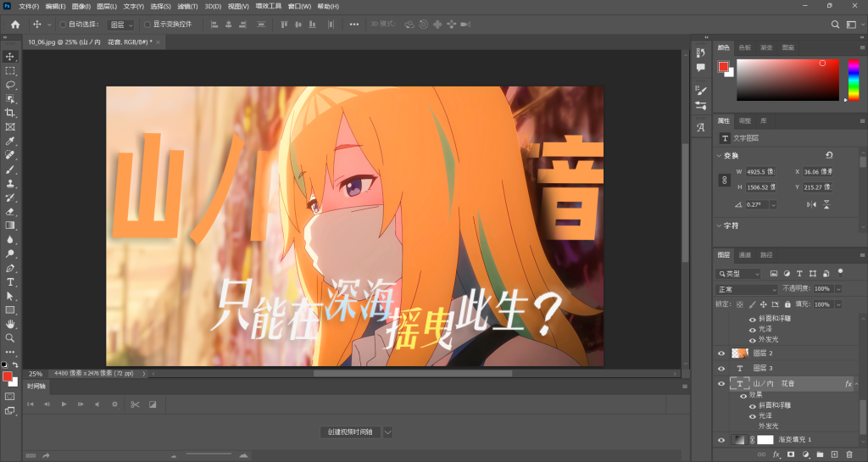Select the Gradient tool
The height and width of the screenshot is (462, 868).
(x=10, y=225)
